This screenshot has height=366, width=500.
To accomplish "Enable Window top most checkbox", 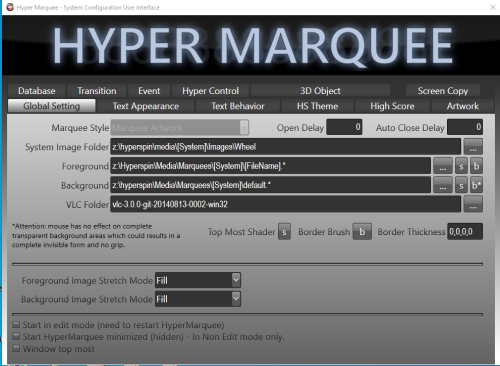I will (x=16, y=348).
